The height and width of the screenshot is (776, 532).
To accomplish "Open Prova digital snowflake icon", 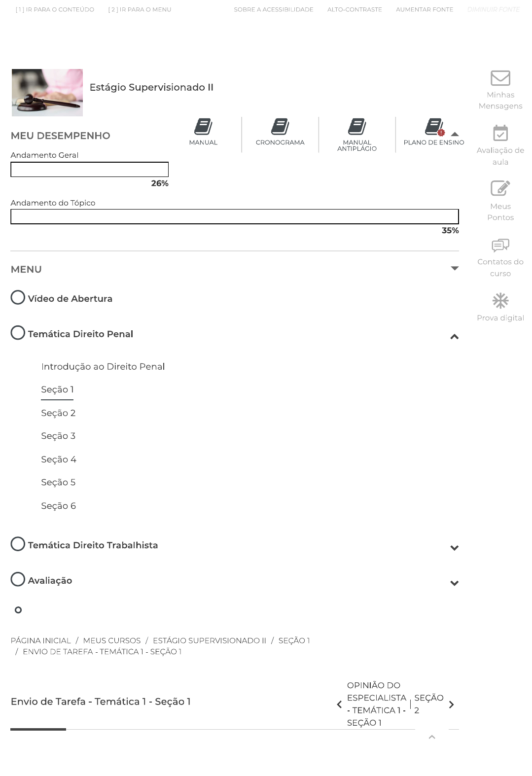I will (500, 301).
